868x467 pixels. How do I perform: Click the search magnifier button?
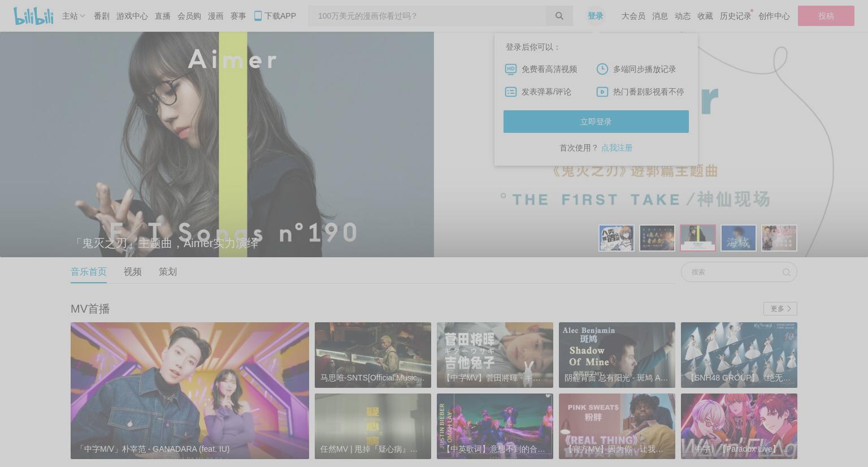click(x=559, y=16)
